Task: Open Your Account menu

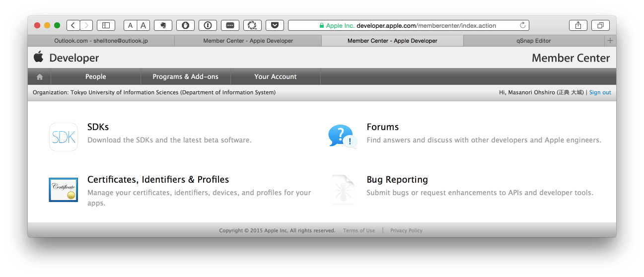Action: click(x=276, y=76)
